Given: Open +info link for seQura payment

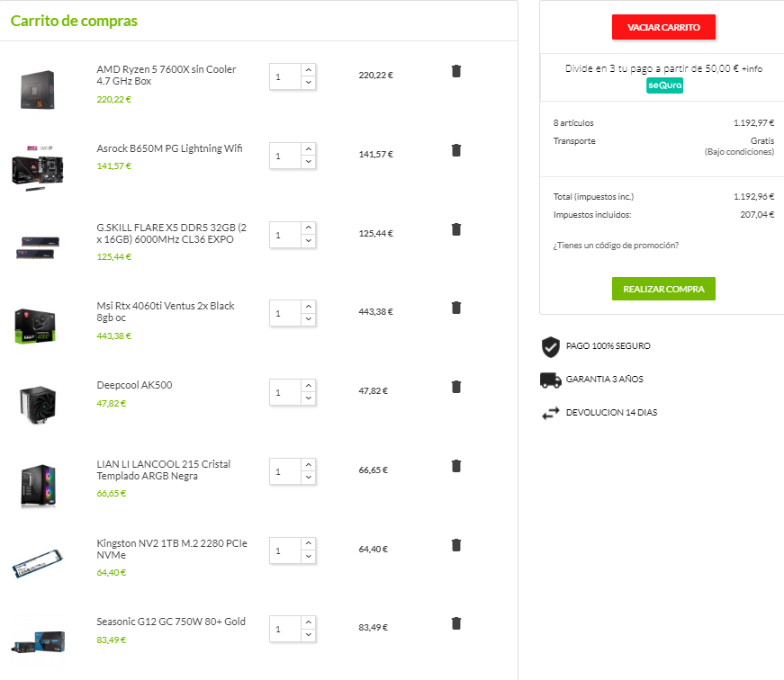Looking at the screenshot, I should point(752,69).
